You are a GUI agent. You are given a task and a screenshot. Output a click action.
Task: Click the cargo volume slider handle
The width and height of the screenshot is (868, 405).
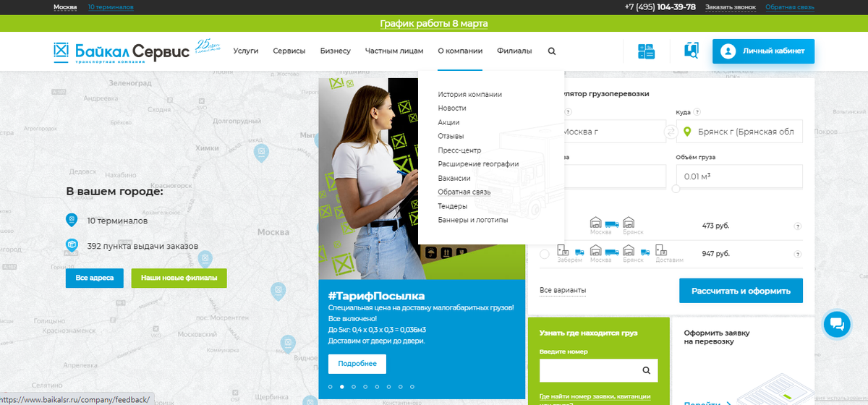pos(676,189)
